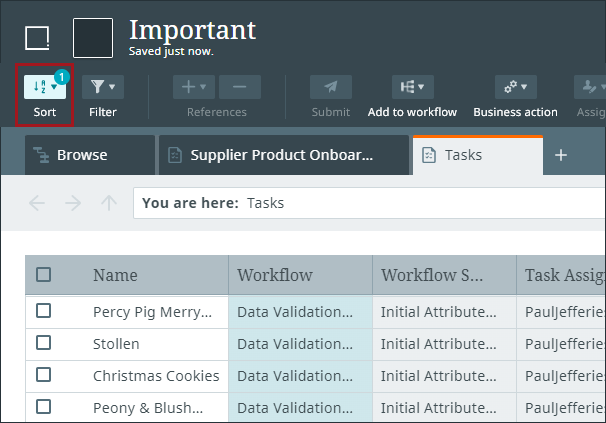Click the Remove References minus icon
Image resolution: width=606 pixels, height=423 pixels.
(x=240, y=88)
